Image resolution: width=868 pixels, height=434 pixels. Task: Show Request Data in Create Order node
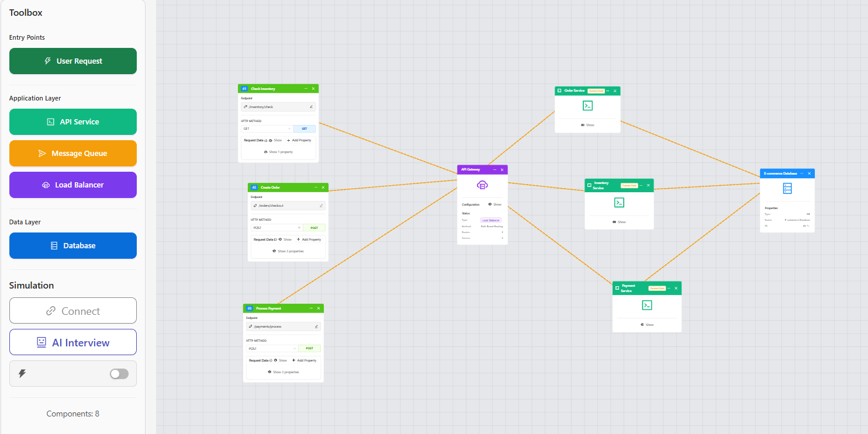point(285,239)
